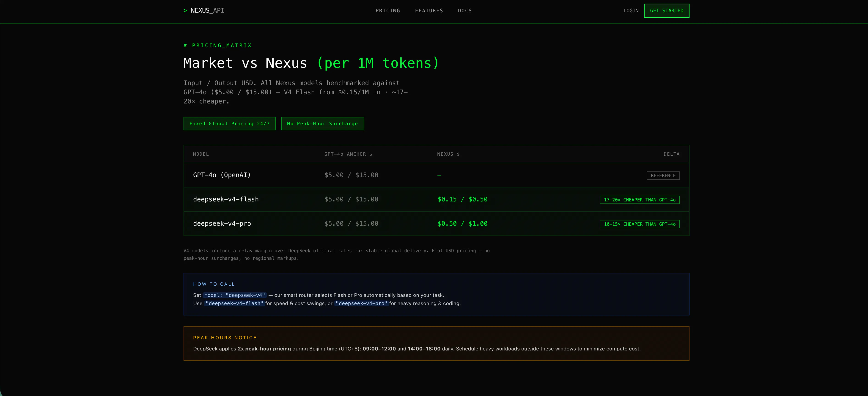Click the DELTA column header
Screen dimensions: 868x396
[x=671, y=154]
